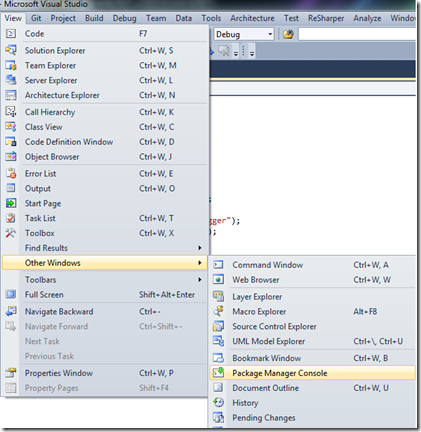421x432 pixels.
Task: Click the Macro Explorer icon
Action: [x=218, y=311]
